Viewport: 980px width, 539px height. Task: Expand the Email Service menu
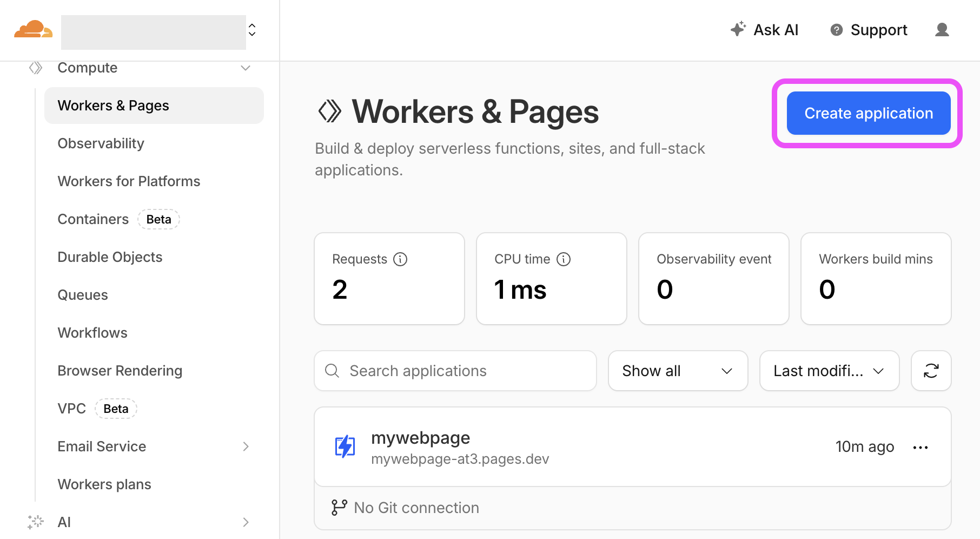point(247,446)
